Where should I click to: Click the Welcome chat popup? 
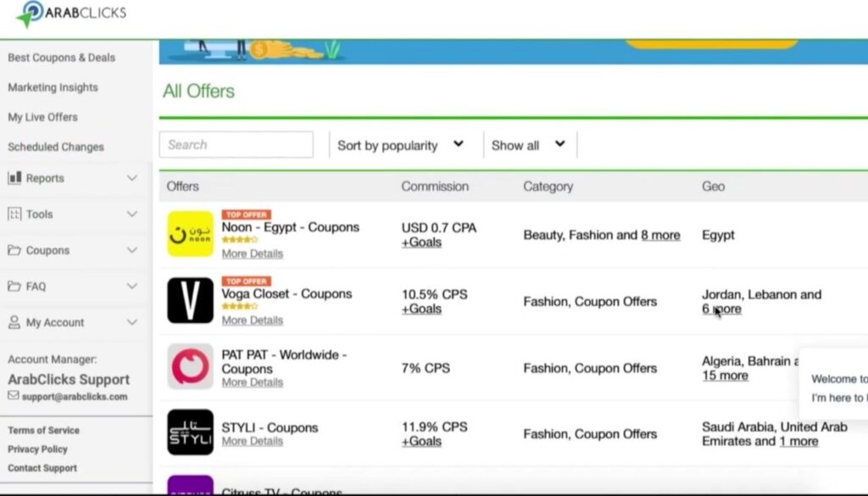coord(834,384)
